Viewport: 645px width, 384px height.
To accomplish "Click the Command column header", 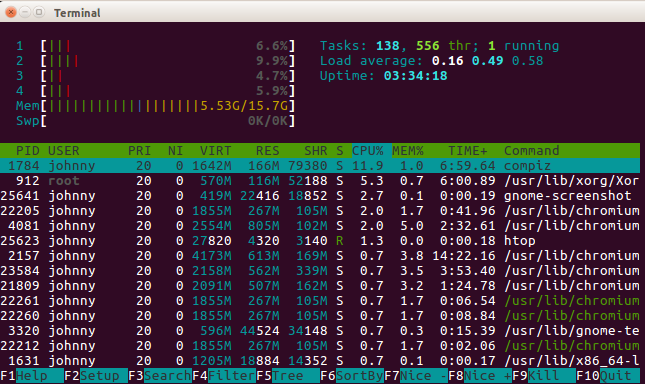I will (531, 151).
